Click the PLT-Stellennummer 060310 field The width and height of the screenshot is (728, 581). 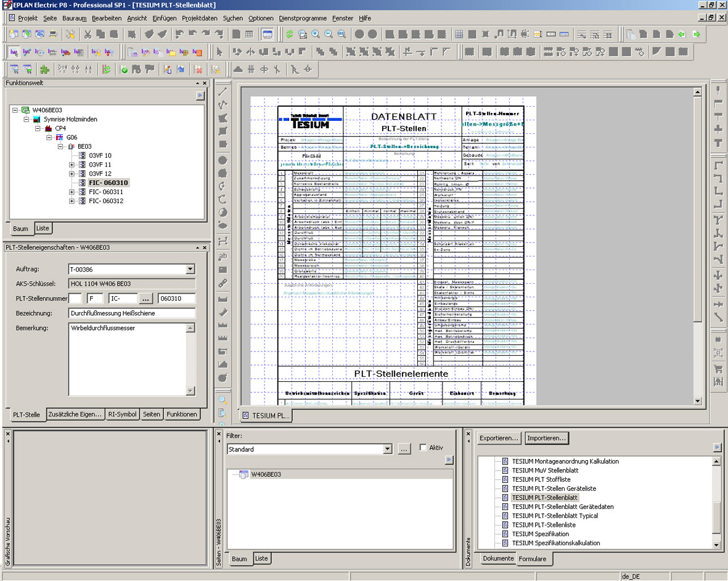click(176, 299)
